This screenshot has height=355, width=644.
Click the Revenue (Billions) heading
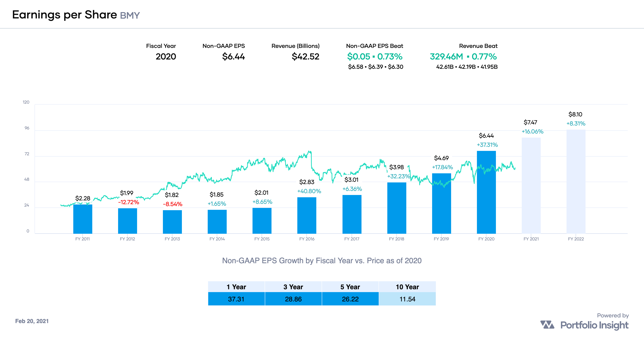(x=295, y=46)
